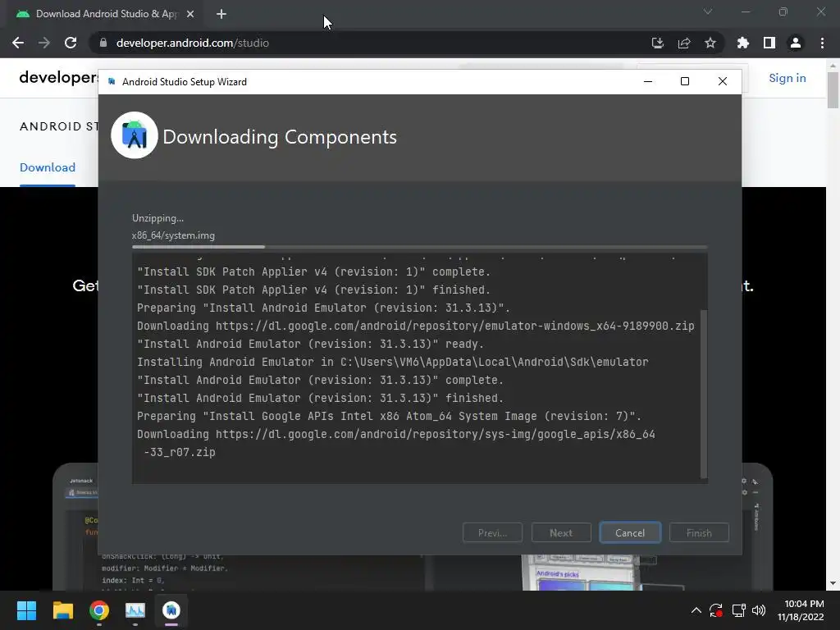Click the Android Studio logo in wizard
Screen dimensions: 840x630
pos(135,135)
